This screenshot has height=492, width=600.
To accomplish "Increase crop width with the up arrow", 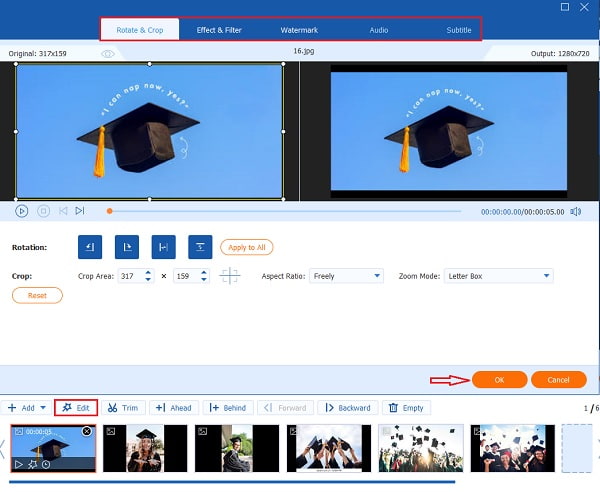I will click(148, 272).
